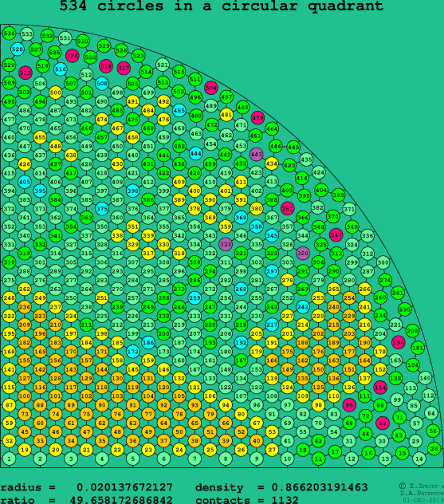Click the pink circle numbered 194
The image size is (444, 504).
pos(398,342)
